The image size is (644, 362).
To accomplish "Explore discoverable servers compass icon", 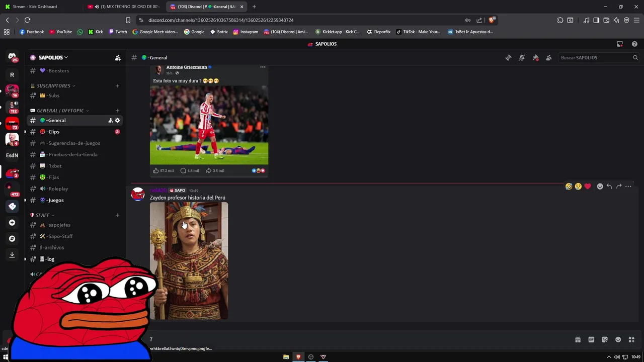I will tap(12, 239).
